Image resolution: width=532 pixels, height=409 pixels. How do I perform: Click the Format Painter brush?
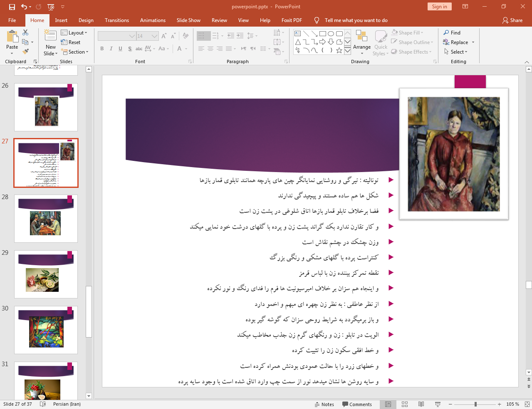25,52
